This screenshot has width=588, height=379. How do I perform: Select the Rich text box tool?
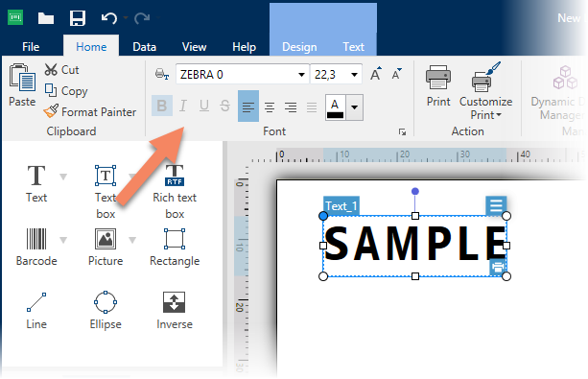175,191
